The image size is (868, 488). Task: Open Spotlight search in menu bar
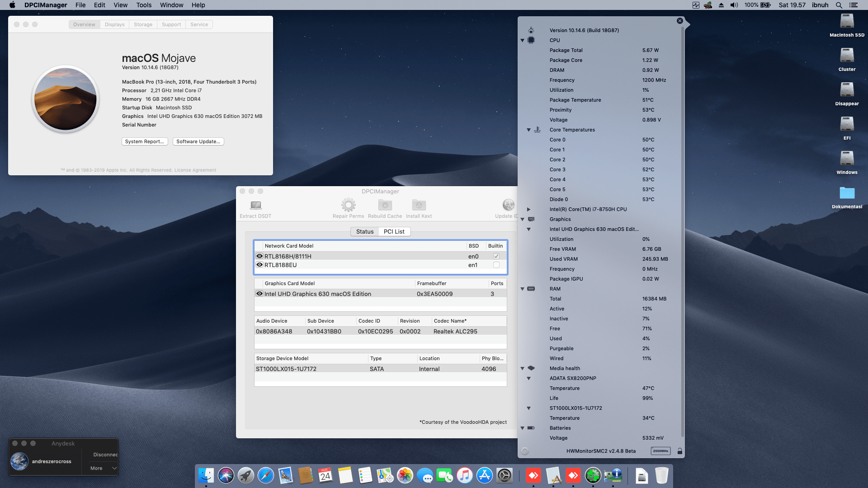point(839,5)
